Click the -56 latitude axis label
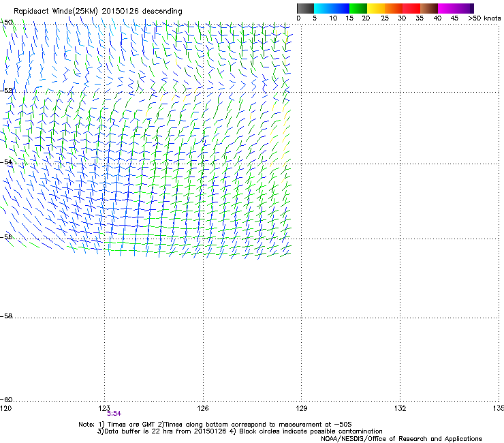The image size is (504, 443). click(6, 236)
